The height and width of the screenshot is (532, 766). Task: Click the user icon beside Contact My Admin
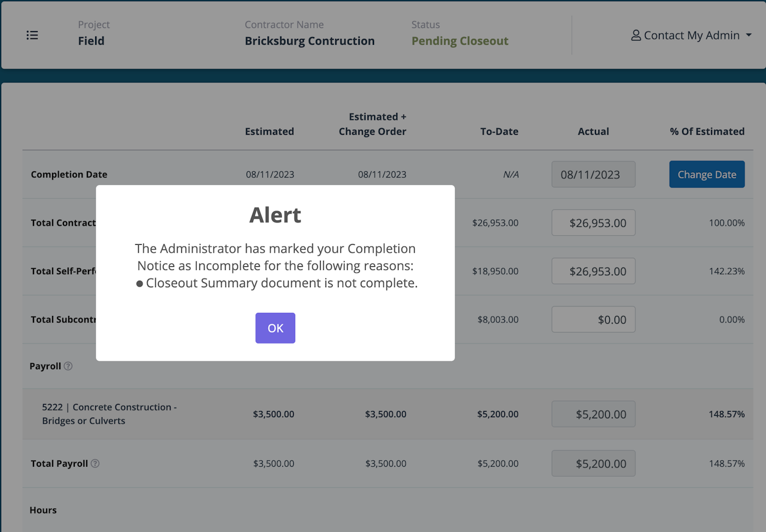636,36
